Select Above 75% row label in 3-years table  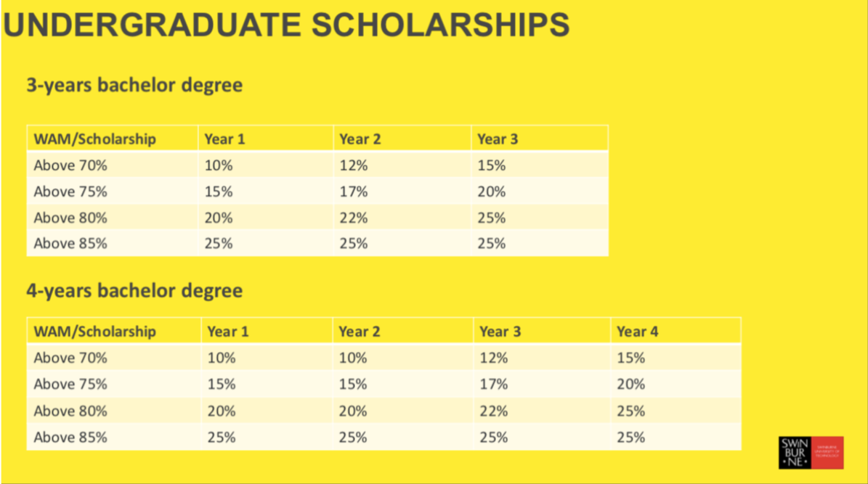pyautogui.click(x=70, y=192)
